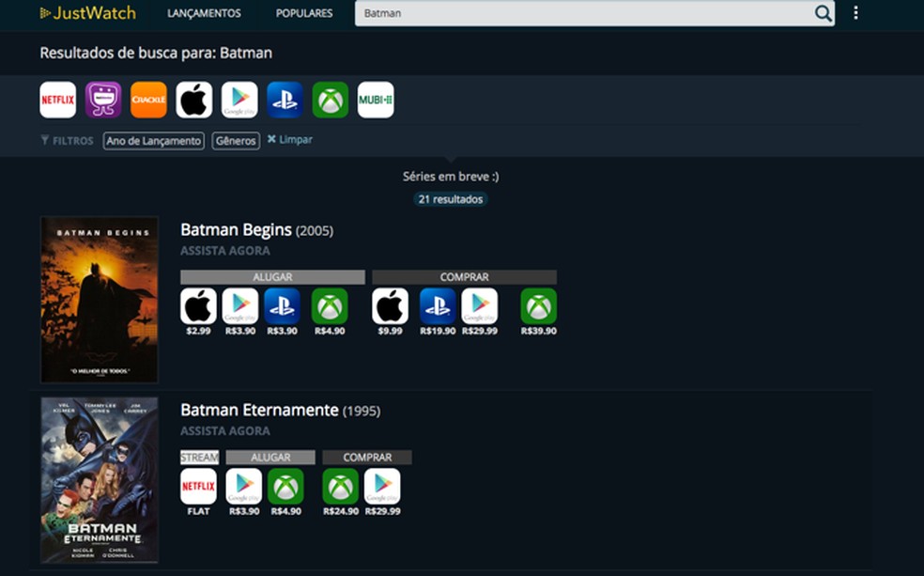
Task: Filter by MUBI provider icon
Action: [376, 100]
